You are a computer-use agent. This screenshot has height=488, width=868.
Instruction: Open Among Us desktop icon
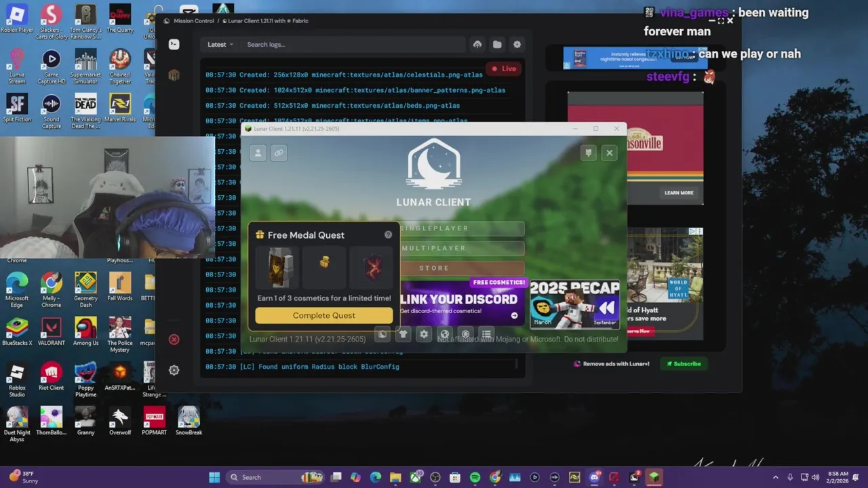coord(85,331)
